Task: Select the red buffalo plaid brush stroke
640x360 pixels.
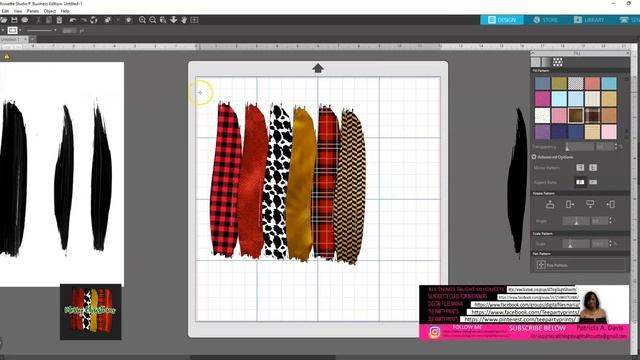Action: (226, 180)
